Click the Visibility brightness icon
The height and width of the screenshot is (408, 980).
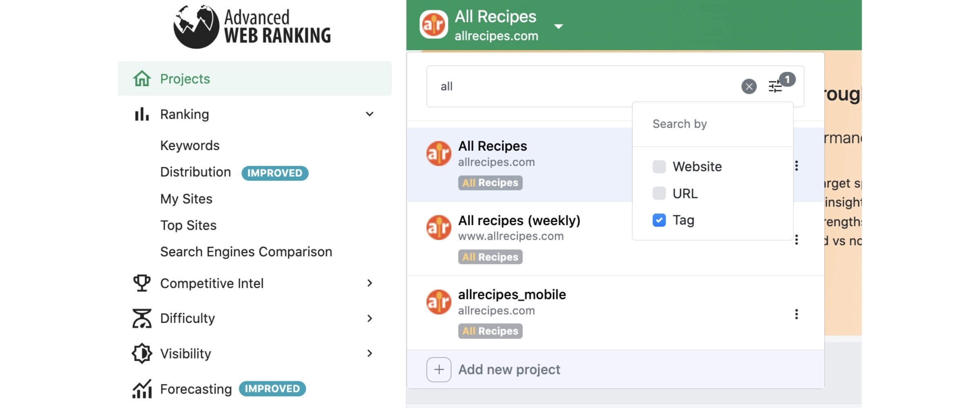pyautogui.click(x=142, y=353)
